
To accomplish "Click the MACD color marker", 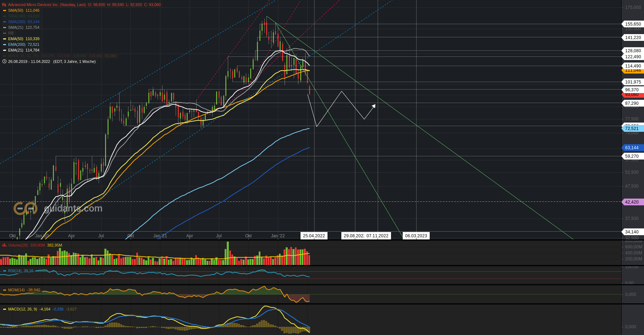I will point(5,309).
